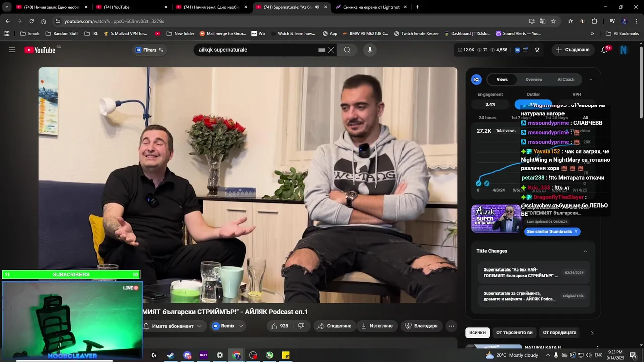Click the vidIQ video thumbnail preview

click(x=496, y=218)
